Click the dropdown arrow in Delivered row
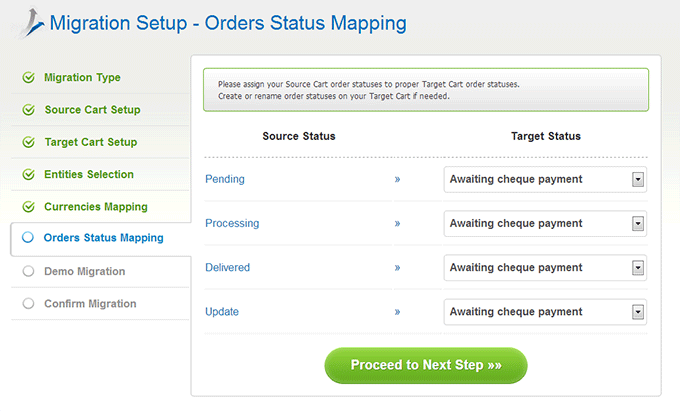The image size is (680, 411). 638,268
